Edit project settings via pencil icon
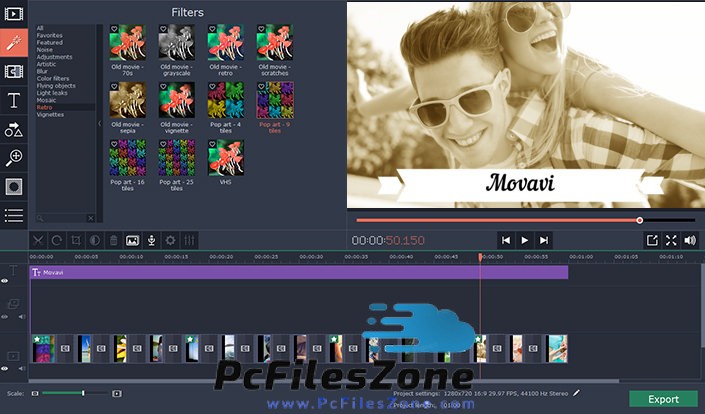Viewport: 705px width, 414px height. 576,394
